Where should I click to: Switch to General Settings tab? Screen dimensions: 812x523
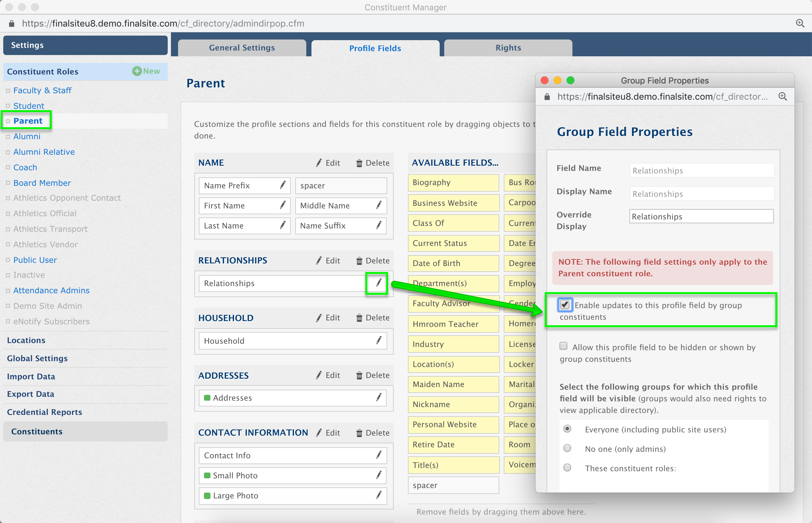(x=242, y=48)
